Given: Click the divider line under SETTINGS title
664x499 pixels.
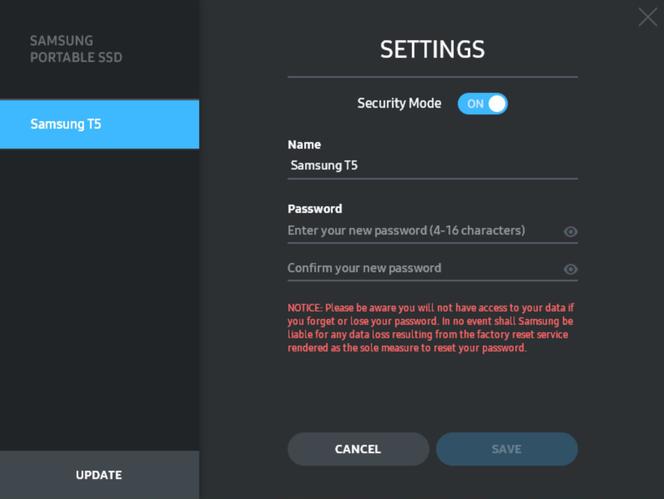Looking at the screenshot, I should coord(432,76).
